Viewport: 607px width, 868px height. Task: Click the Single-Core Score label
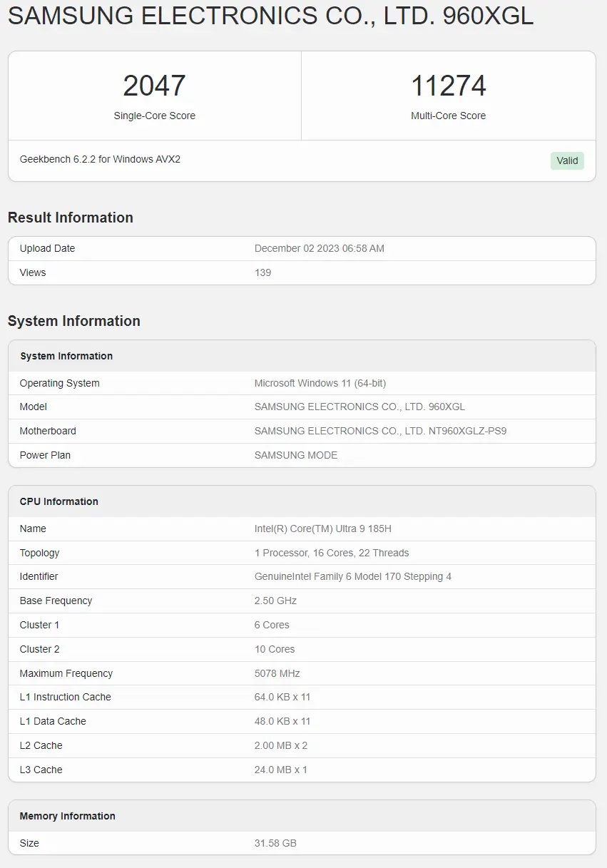(154, 116)
